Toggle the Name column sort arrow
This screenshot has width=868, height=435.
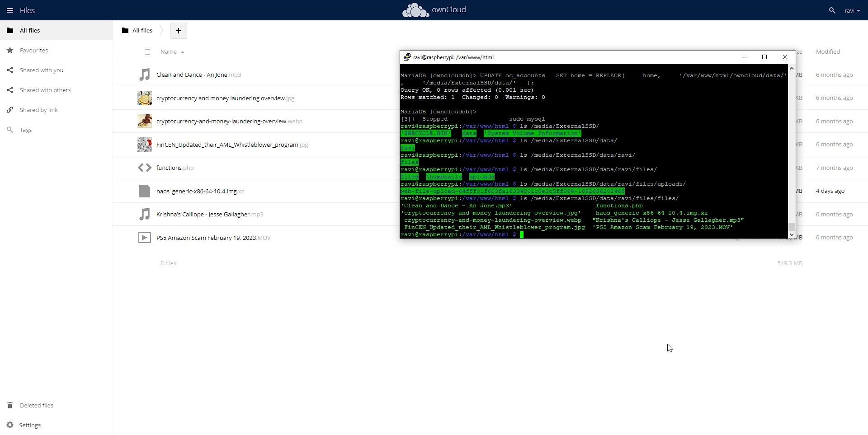(x=182, y=51)
